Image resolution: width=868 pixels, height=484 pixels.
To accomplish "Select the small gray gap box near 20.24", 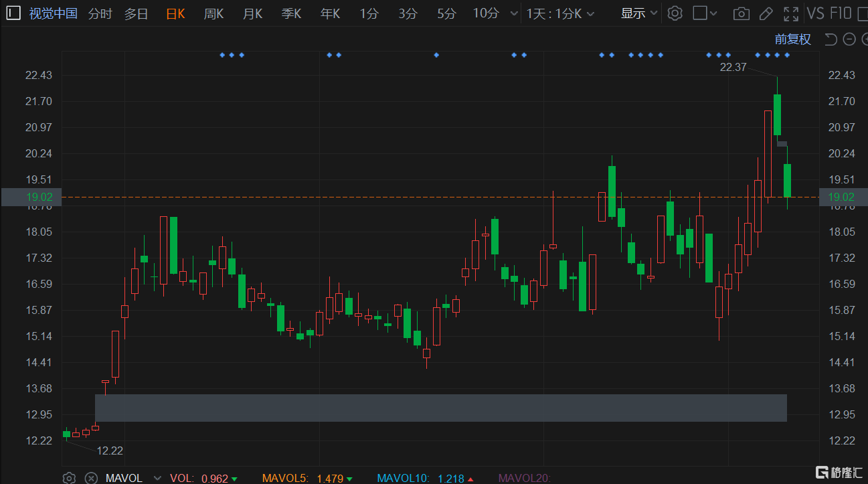I will [782, 144].
